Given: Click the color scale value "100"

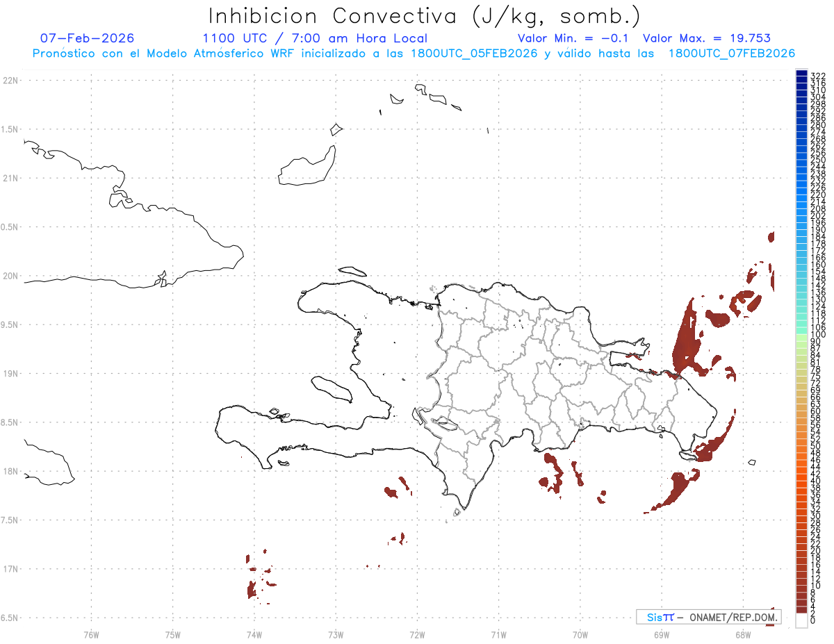Looking at the screenshot, I should click(x=818, y=334).
